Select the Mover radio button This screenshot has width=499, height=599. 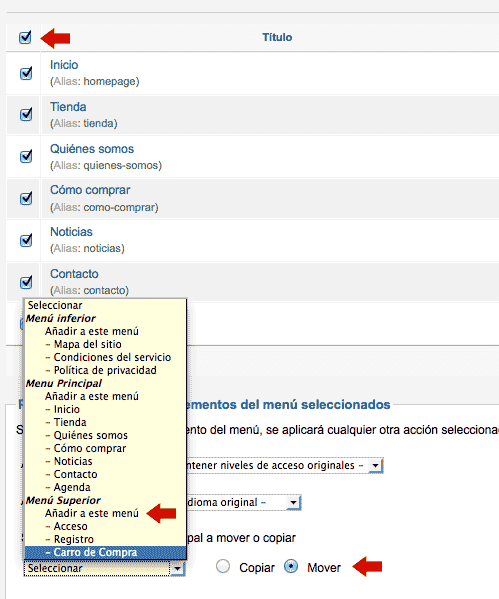tap(291, 567)
